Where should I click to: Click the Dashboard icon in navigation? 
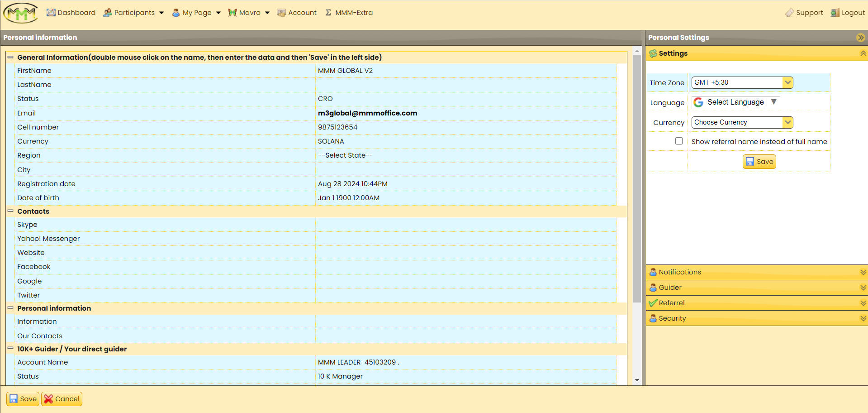tap(51, 13)
